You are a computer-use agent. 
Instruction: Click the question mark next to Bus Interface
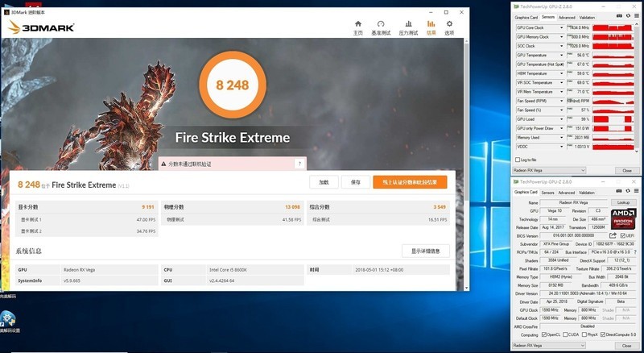click(x=635, y=251)
